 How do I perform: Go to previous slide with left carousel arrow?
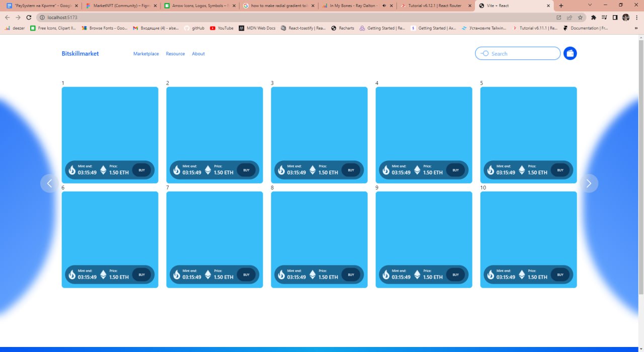(x=49, y=184)
